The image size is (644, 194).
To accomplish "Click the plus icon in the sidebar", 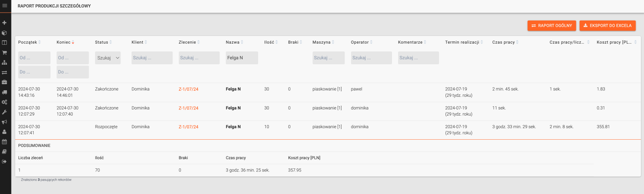I will [x=5, y=23].
